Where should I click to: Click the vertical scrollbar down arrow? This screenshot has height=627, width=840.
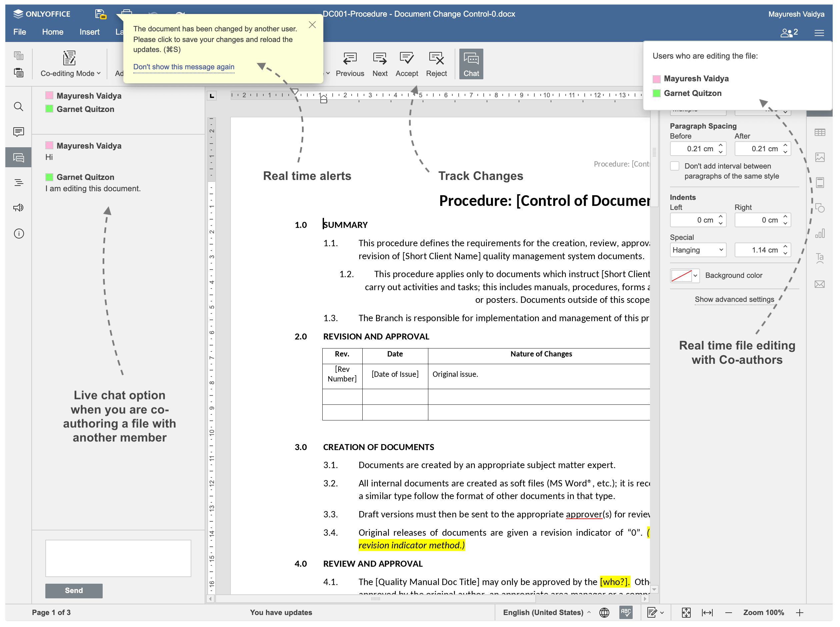pos(654,589)
